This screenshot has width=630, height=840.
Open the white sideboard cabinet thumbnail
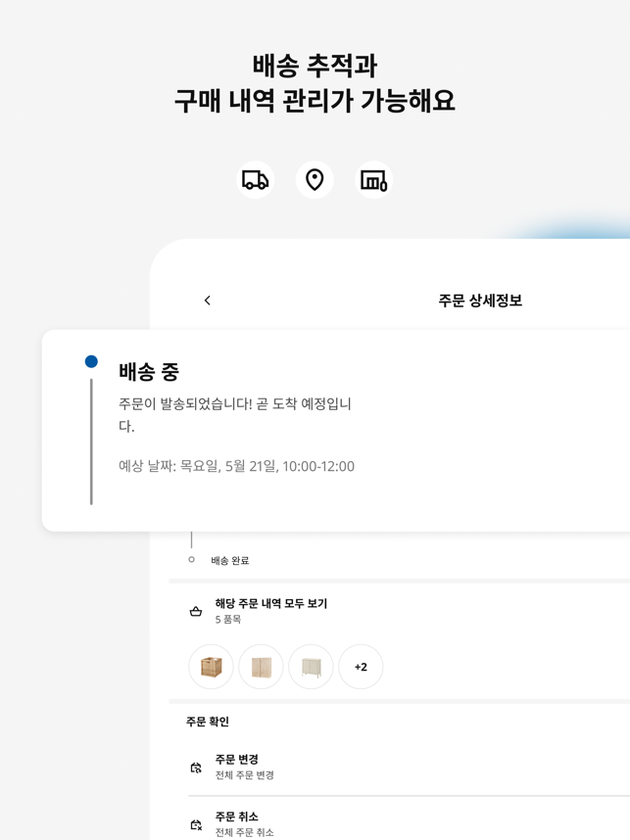(311, 667)
